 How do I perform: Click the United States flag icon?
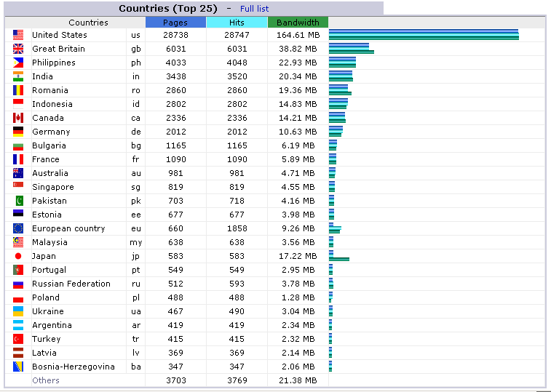(x=18, y=35)
